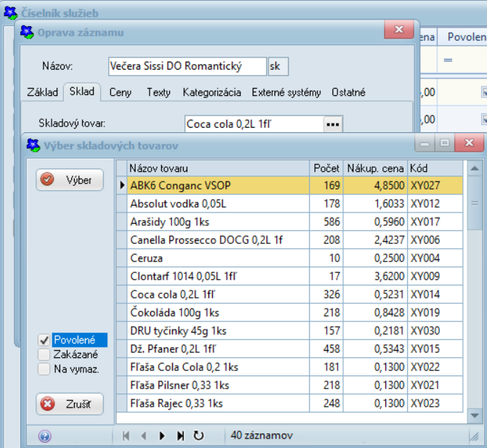Enable the Zakázané checkbox
The height and width of the screenshot is (448, 487).
point(44,354)
